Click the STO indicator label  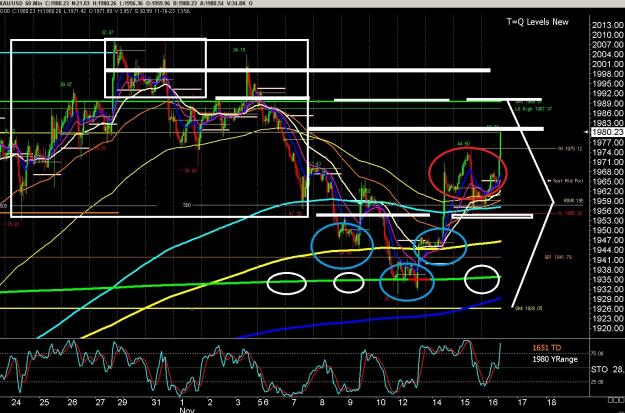click(x=600, y=370)
